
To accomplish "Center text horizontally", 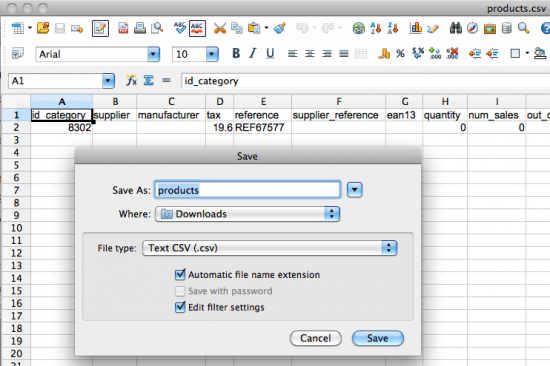I will 309,54.
